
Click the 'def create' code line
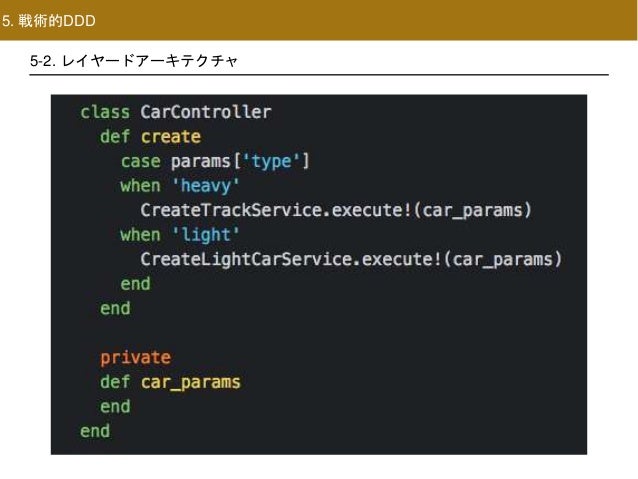point(151,137)
